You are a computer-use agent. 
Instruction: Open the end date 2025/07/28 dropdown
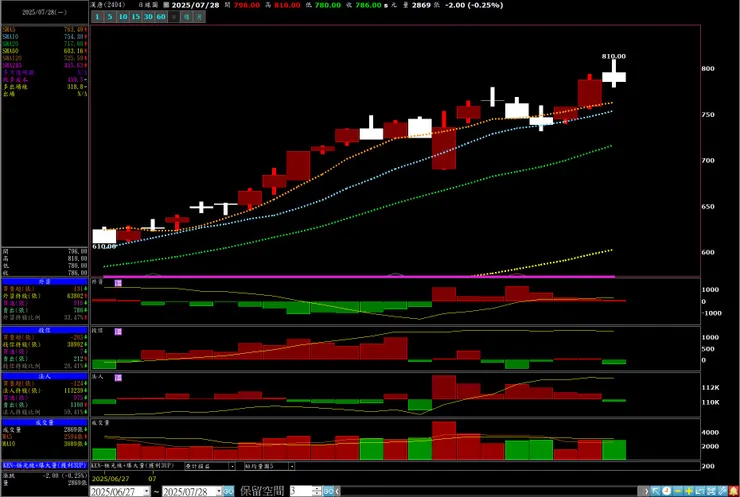(219, 492)
